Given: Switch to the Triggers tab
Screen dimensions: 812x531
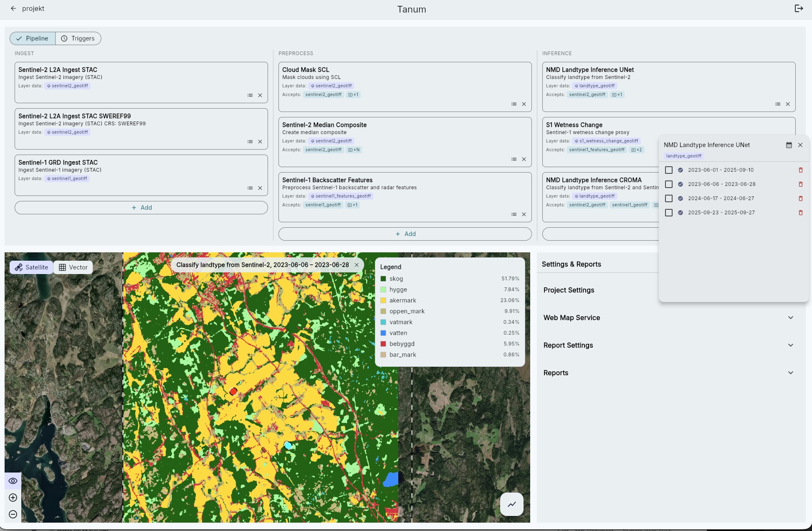Looking at the screenshot, I should pyautogui.click(x=78, y=38).
